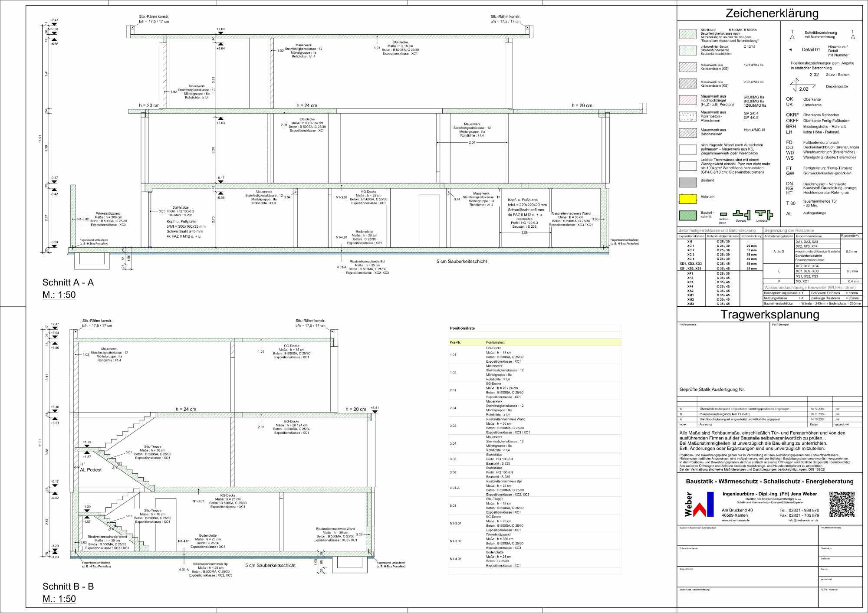868x613 pixels.
Task: Click the grey Bestand legend swatch
Action: coord(687,182)
